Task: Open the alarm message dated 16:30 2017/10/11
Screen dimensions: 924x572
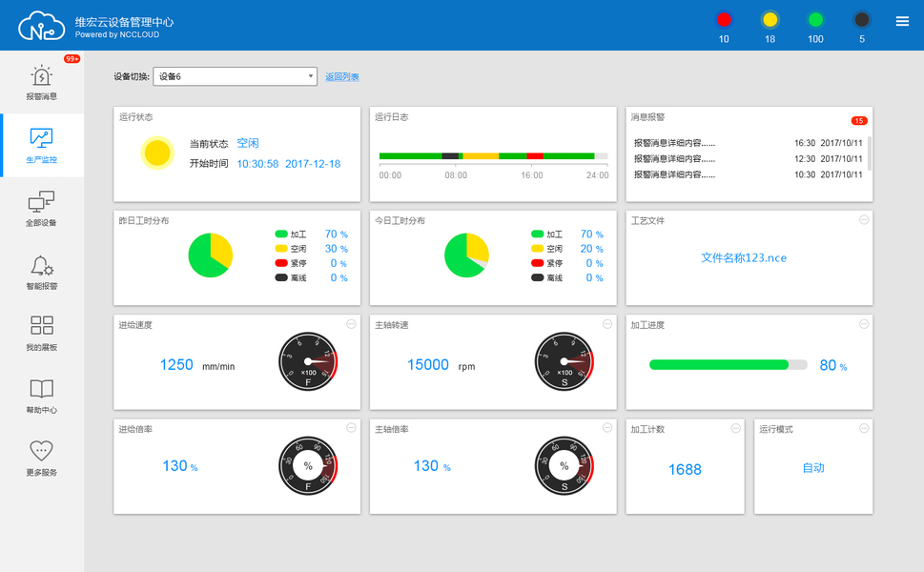Action: (748, 143)
